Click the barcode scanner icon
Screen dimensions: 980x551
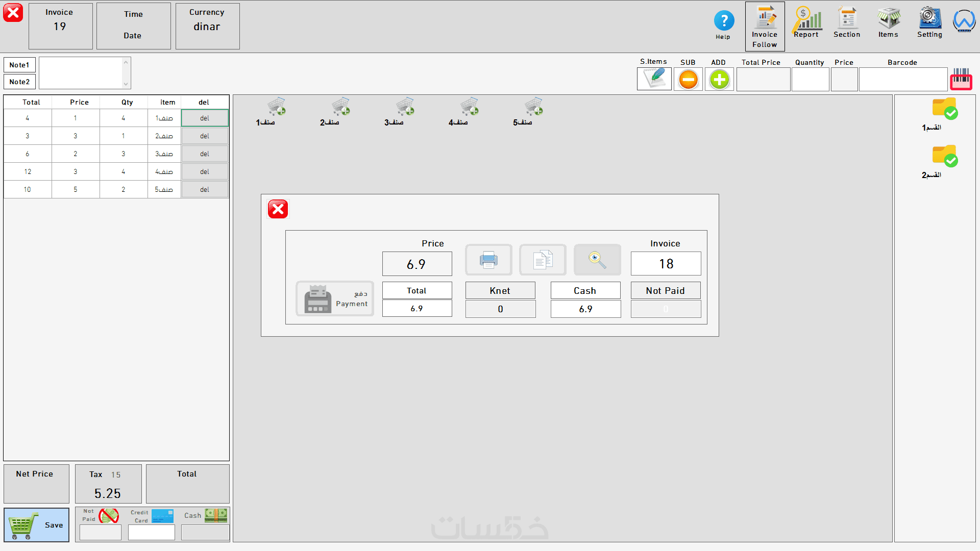click(961, 79)
